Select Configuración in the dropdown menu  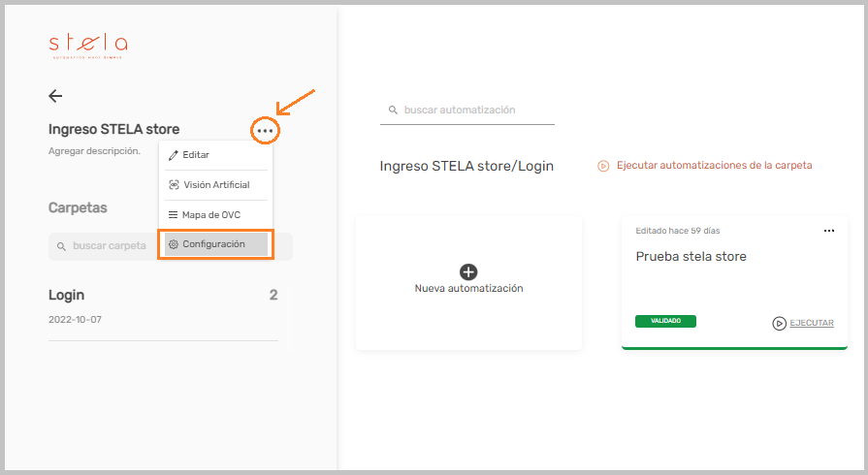coord(216,244)
